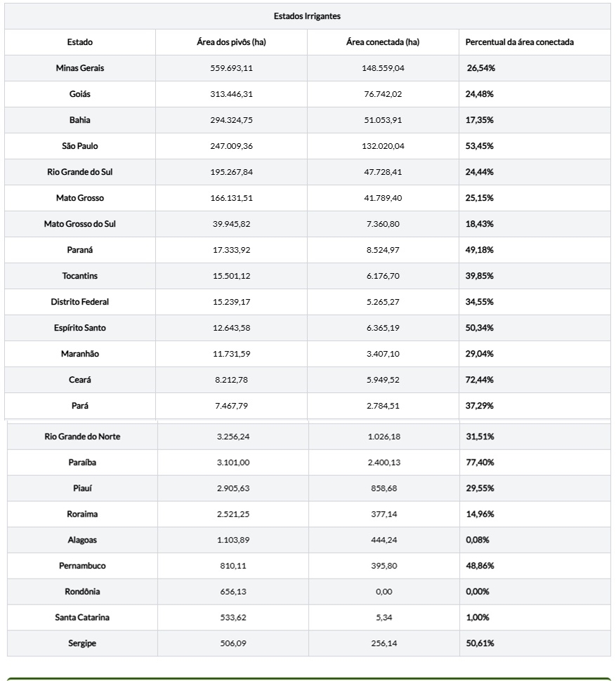This screenshot has width=616, height=681.
Task: Click the Espírito Santo state name
Action: [80, 328]
